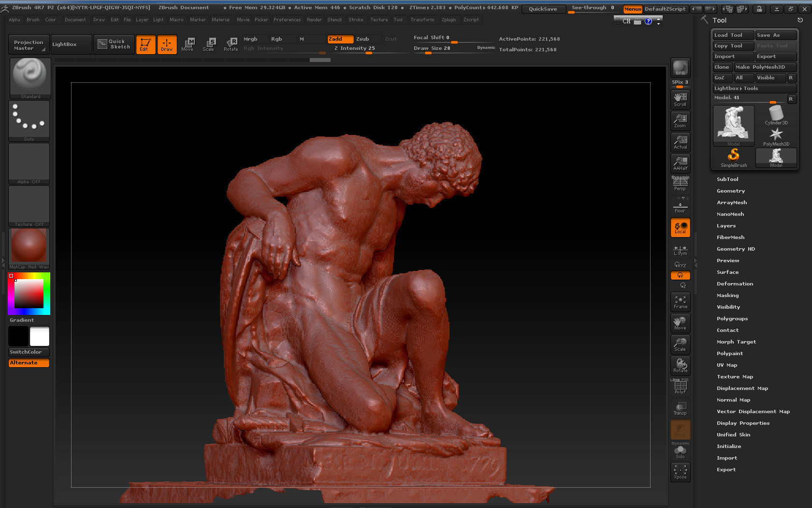Select the Edit mode icon
Image resolution: width=812 pixels, height=508 pixels.
[x=145, y=45]
